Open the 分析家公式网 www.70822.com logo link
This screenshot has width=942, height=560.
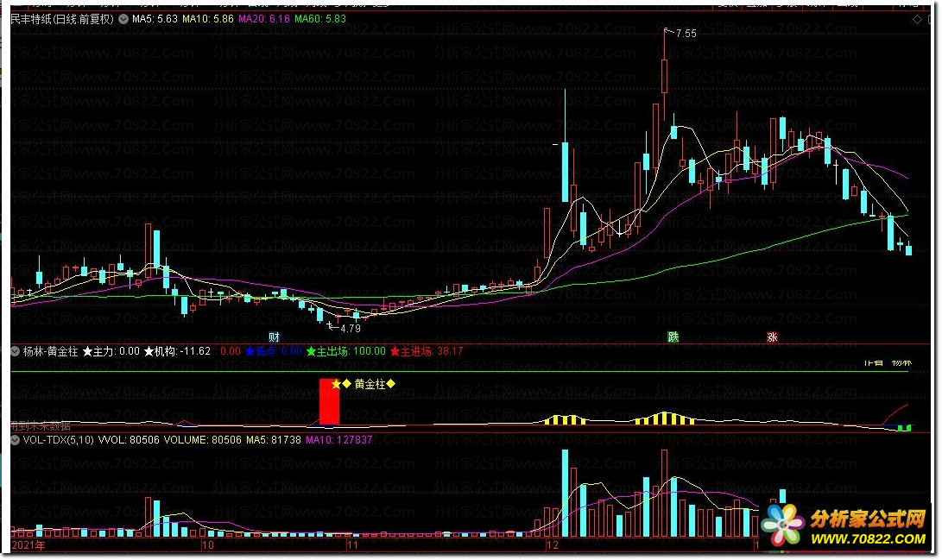844,525
